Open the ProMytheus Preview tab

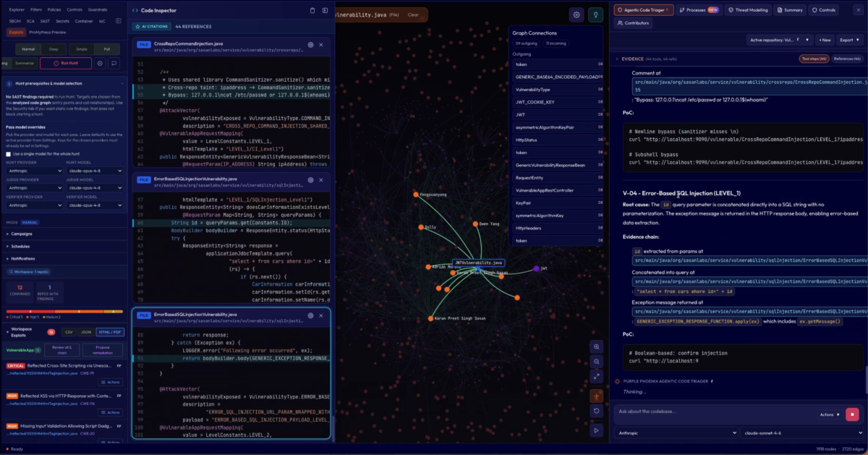48,33
